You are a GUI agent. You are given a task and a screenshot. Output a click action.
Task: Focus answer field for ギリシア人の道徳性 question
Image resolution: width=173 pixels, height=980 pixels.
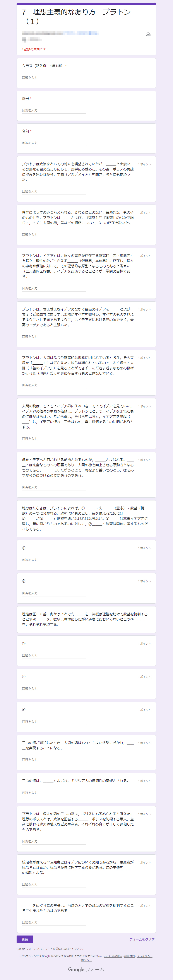pos(54,793)
